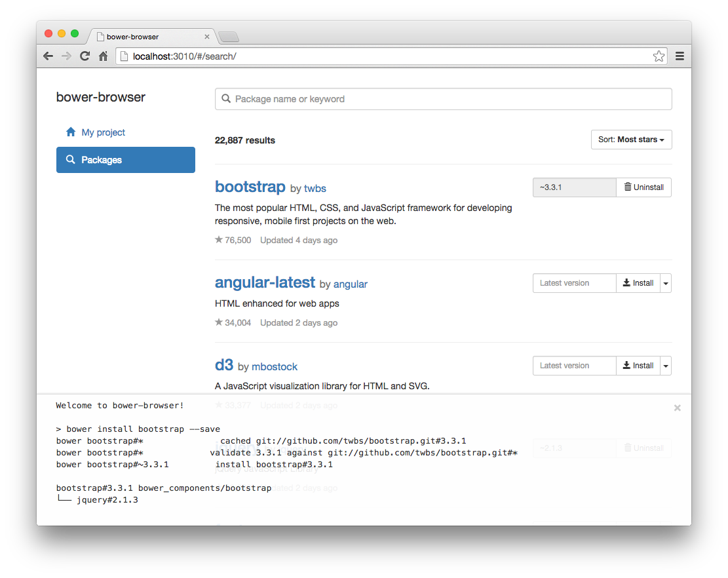Expand install options for d3
728x578 pixels.
pos(665,366)
